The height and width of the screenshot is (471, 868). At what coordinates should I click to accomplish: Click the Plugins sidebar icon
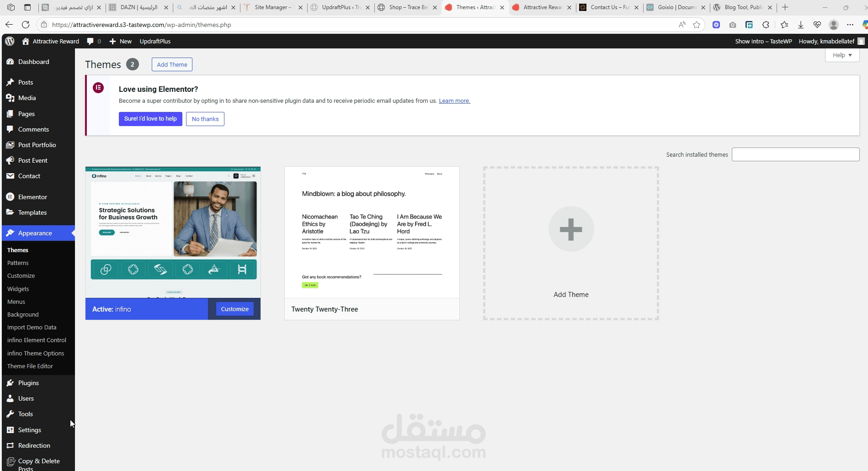pyautogui.click(x=10, y=383)
